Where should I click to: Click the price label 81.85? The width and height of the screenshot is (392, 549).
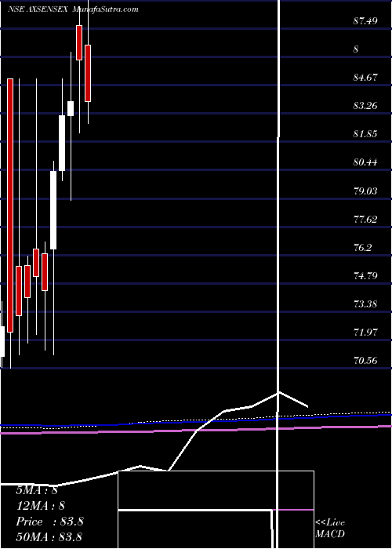365,134
